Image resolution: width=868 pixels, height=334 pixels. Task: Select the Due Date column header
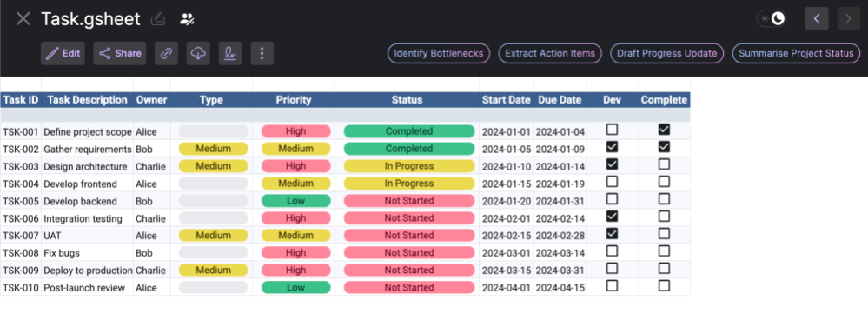pos(560,100)
